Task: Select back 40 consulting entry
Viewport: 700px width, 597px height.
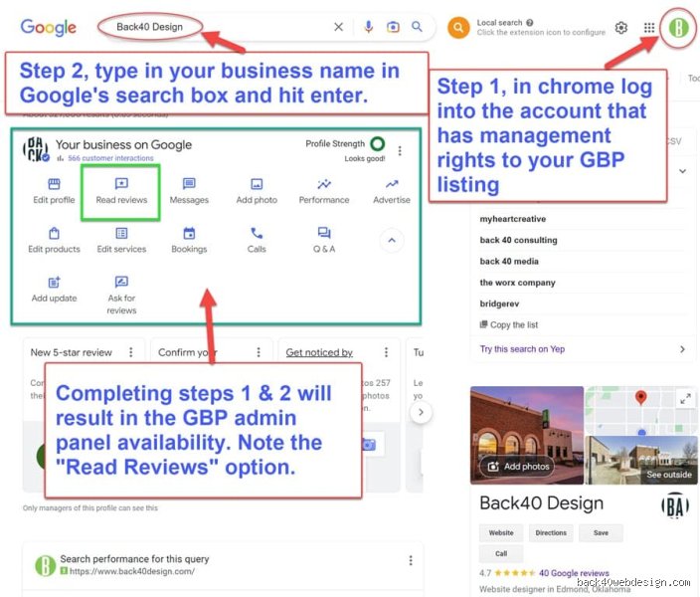Action: tap(518, 240)
